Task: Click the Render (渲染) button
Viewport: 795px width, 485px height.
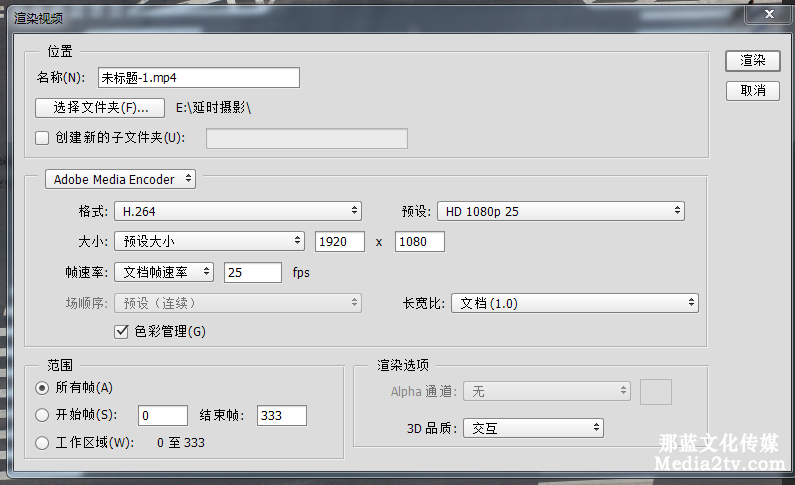Action: (x=752, y=61)
